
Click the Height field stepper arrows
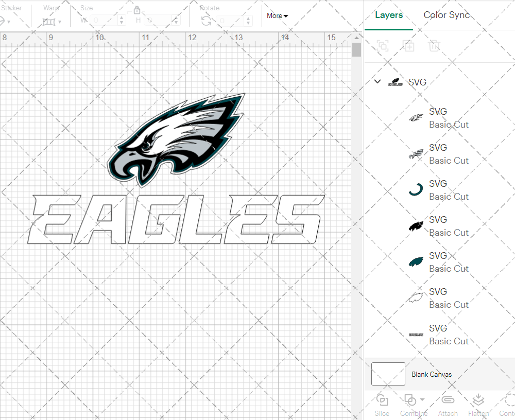(176, 21)
